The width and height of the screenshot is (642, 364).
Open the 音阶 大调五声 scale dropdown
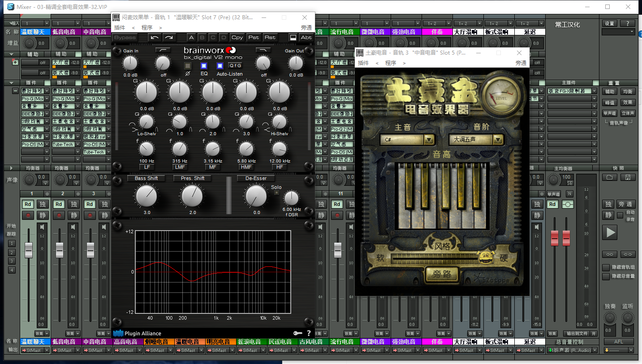(499, 140)
